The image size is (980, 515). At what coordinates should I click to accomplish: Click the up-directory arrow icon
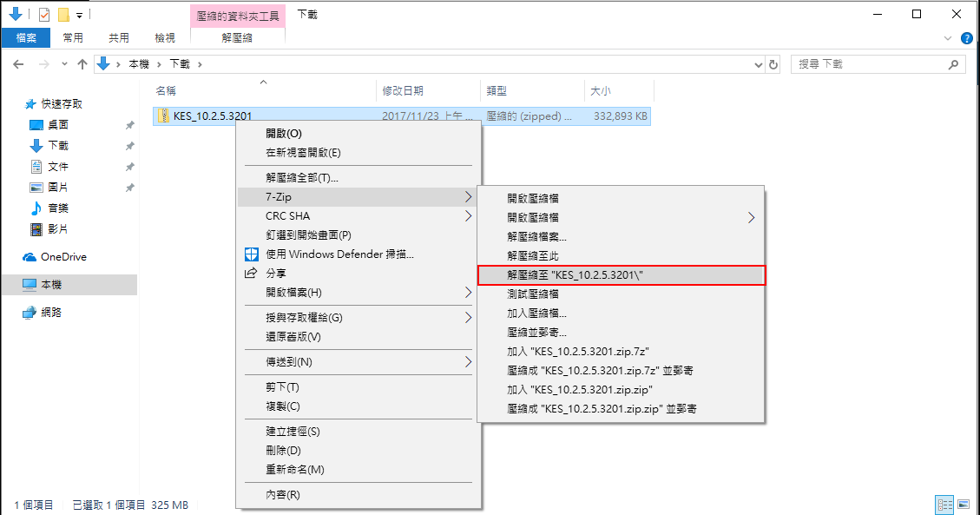[82, 64]
